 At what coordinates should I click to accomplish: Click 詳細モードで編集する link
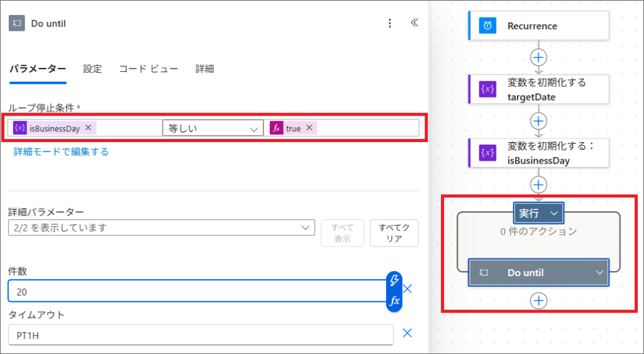(x=61, y=152)
